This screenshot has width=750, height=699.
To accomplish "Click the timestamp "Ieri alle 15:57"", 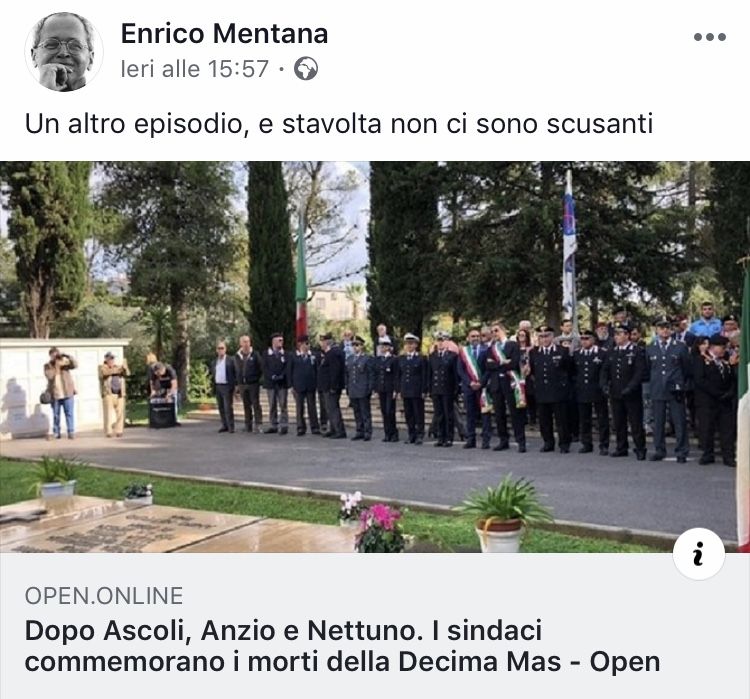I will click(195, 69).
